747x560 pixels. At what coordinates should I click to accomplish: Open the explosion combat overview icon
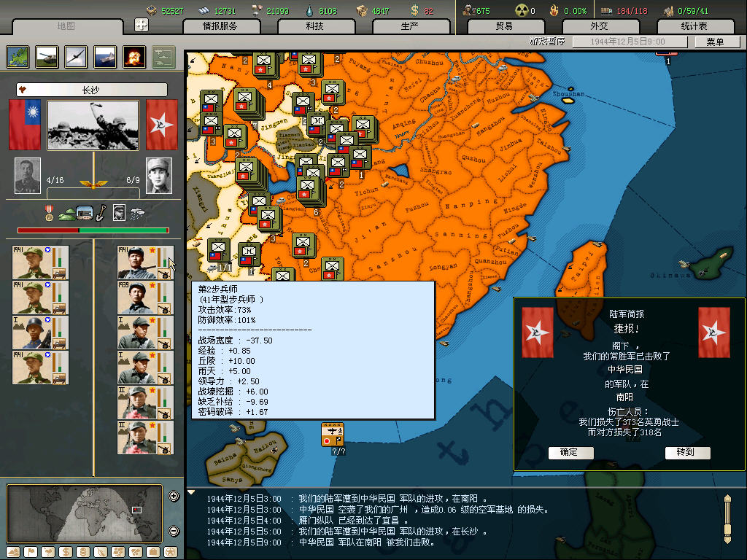(134, 57)
